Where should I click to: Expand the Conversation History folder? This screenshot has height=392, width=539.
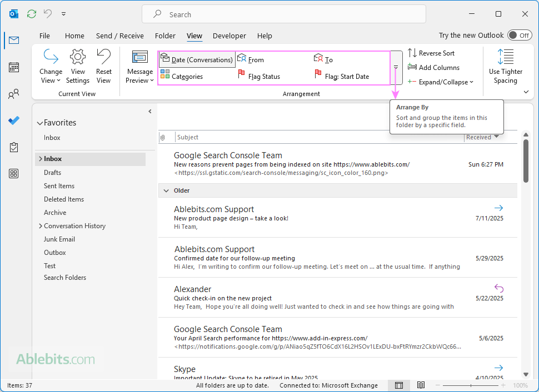click(41, 226)
